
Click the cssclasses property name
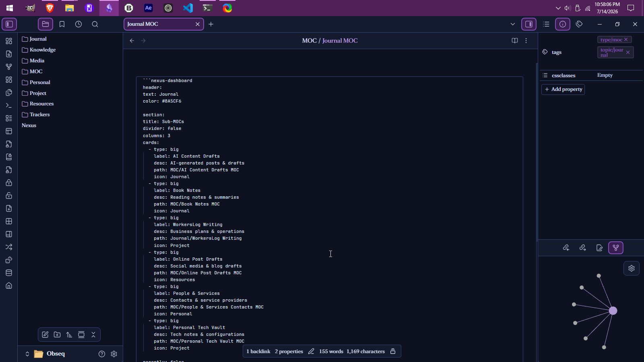tap(563, 76)
